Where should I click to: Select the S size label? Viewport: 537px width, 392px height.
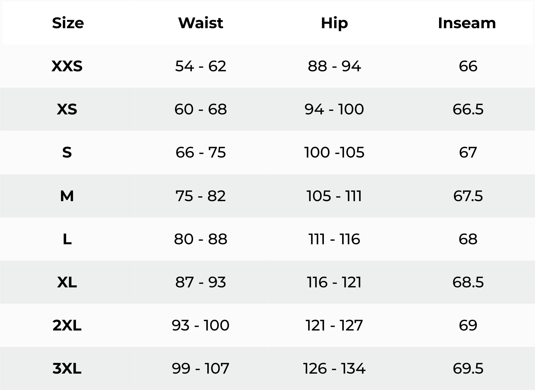click(x=67, y=152)
